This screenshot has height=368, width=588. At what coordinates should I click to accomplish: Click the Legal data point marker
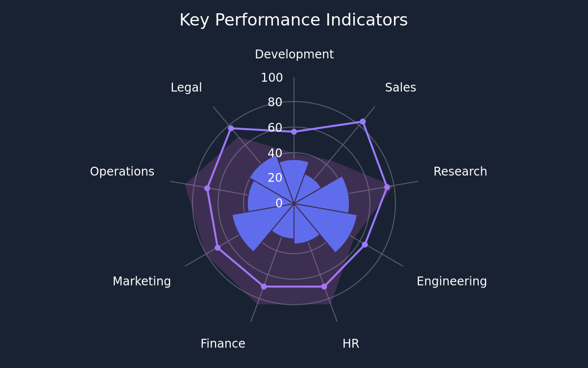click(231, 128)
